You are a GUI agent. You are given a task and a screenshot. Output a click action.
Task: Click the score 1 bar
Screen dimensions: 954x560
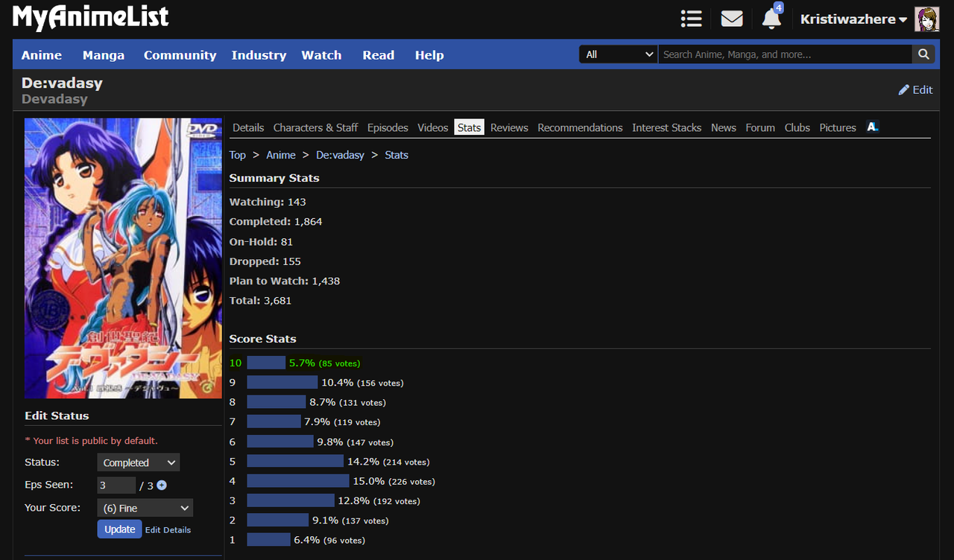click(268, 540)
